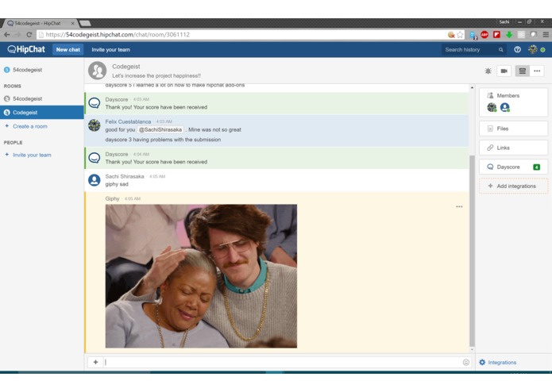This screenshot has width=552, height=392.
Task: Click Sachi Shirasaka's message avatar
Action: (x=95, y=180)
